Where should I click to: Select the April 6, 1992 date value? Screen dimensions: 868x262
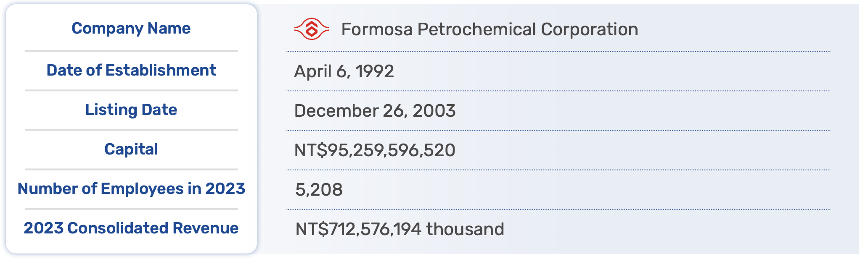[x=344, y=71]
